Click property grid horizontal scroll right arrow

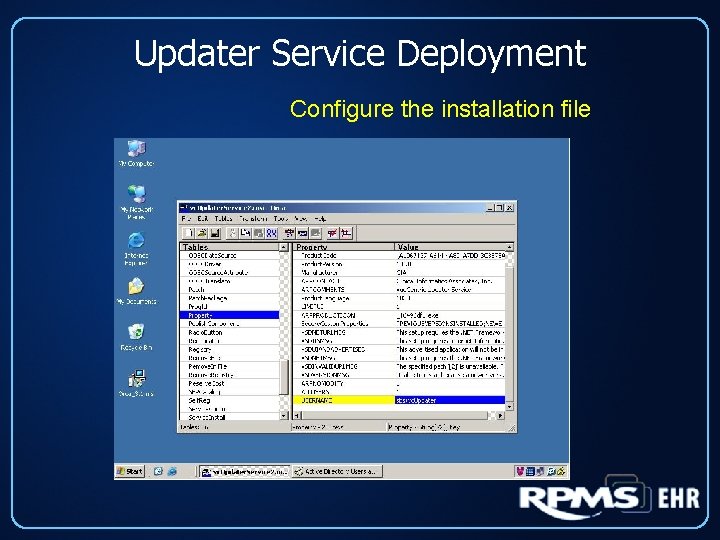501,416
